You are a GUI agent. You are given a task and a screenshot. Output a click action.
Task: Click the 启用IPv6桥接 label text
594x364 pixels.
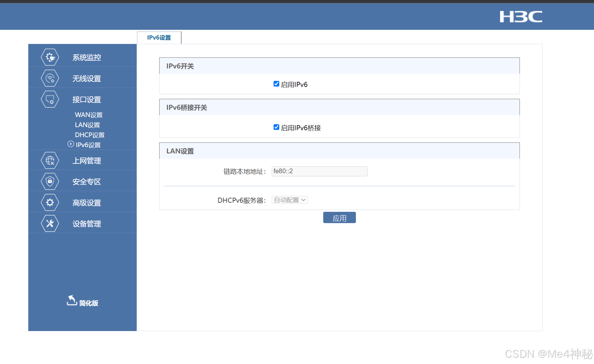301,128
